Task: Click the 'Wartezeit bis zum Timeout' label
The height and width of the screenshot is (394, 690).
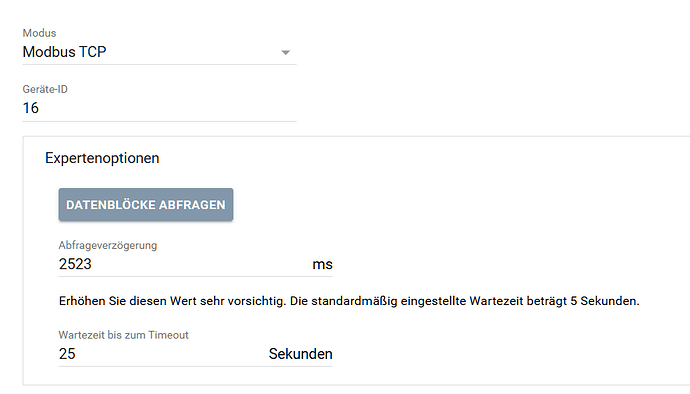Action: [124, 335]
